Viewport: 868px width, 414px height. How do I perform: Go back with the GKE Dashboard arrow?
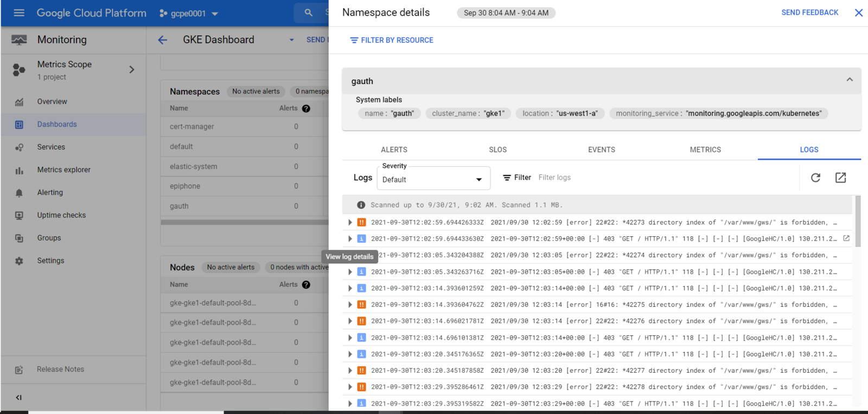[162, 40]
